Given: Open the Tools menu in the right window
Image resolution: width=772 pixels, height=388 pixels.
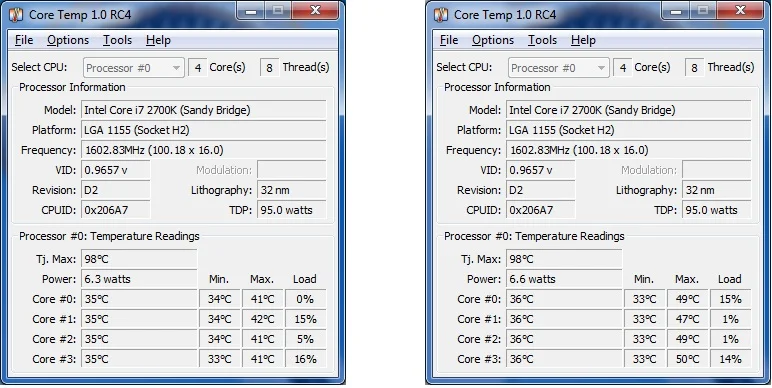Looking at the screenshot, I should [x=542, y=40].
